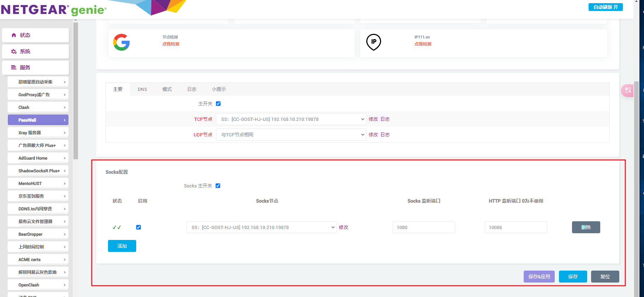Click the blue 添加 button
644x297 pixels.
122,246
